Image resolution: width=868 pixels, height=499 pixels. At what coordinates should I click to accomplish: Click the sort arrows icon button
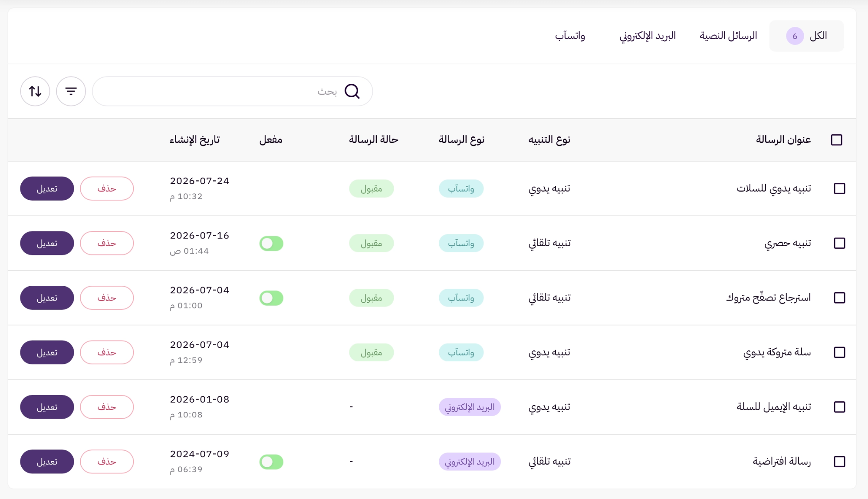click(x=35, y=91)
